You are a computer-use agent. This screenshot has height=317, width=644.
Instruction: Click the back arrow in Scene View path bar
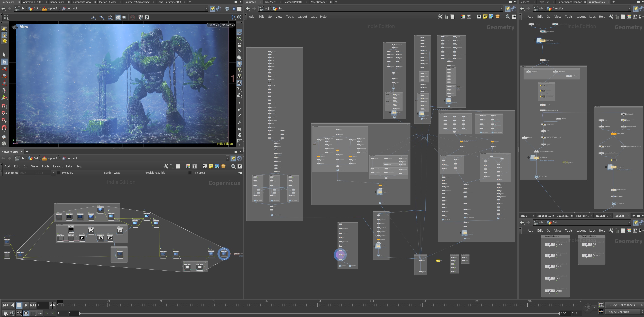[x=4, y=8]
